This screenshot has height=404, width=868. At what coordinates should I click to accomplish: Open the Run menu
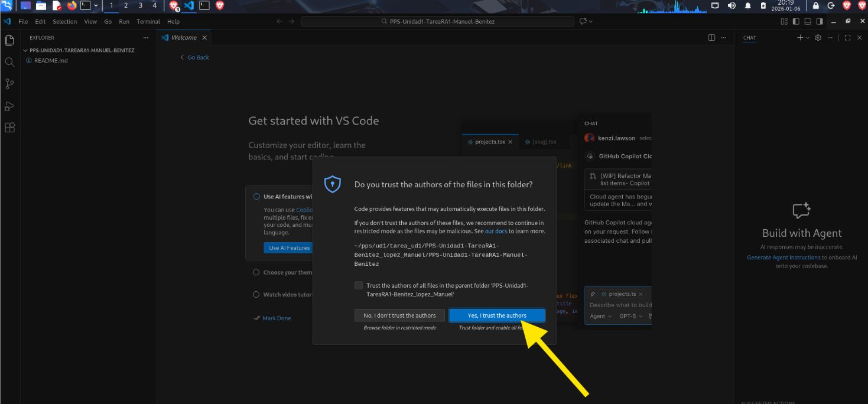point(124,21)
